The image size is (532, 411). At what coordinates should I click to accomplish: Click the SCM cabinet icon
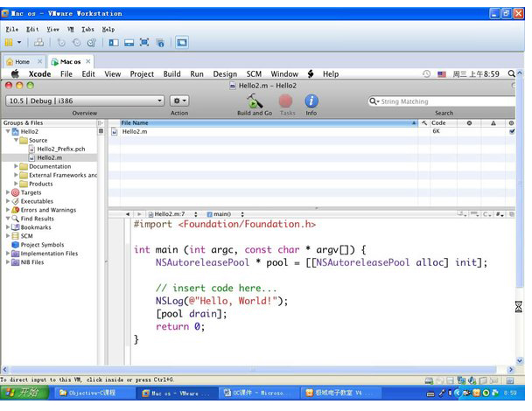(x=15, y=236)
